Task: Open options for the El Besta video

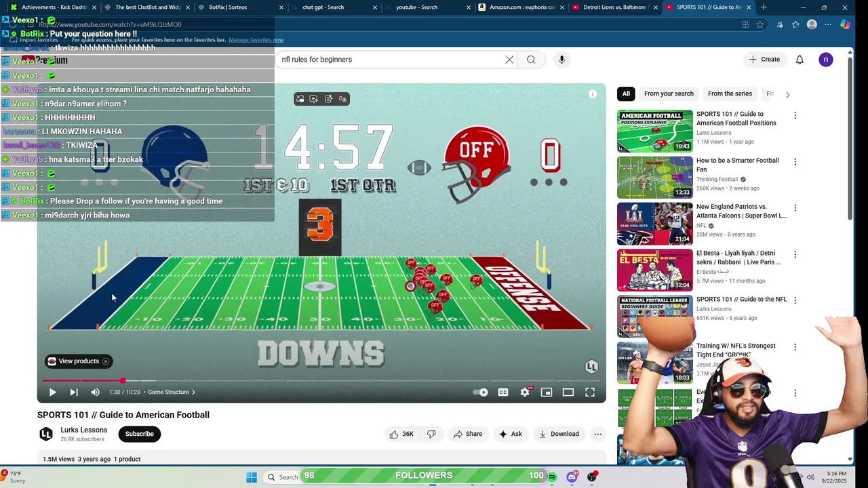Action: (795, 255)
